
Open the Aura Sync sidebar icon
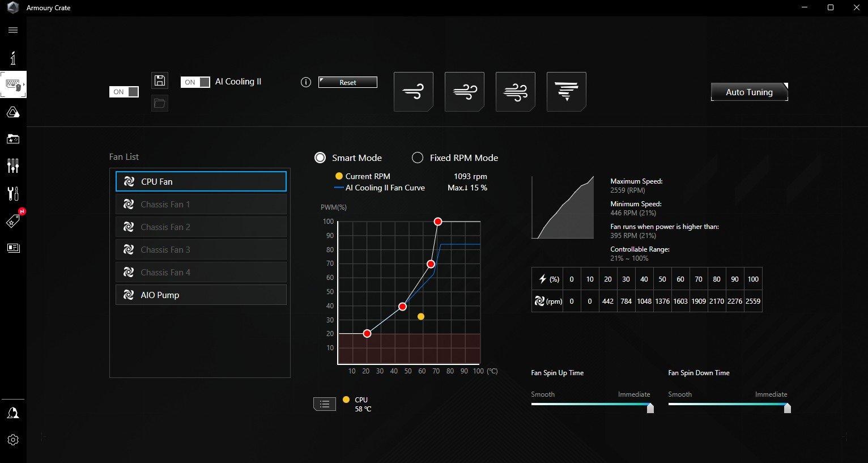(13, 112)
